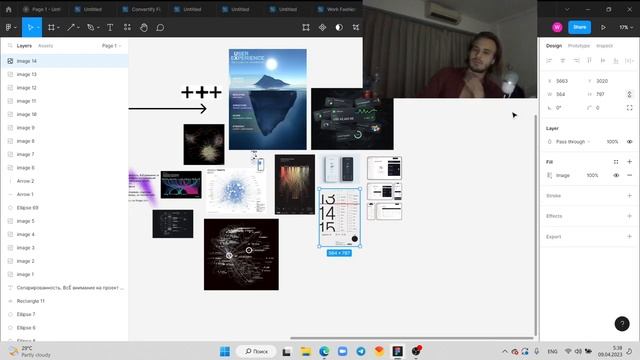The width and height of the screenshot is (640, 360).
Task: Click the Independent corners icon
Action: click(629, 108)
